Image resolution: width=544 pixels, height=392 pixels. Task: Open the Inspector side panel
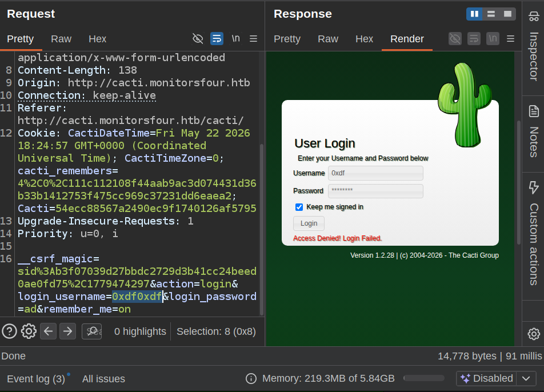point(534,47)
